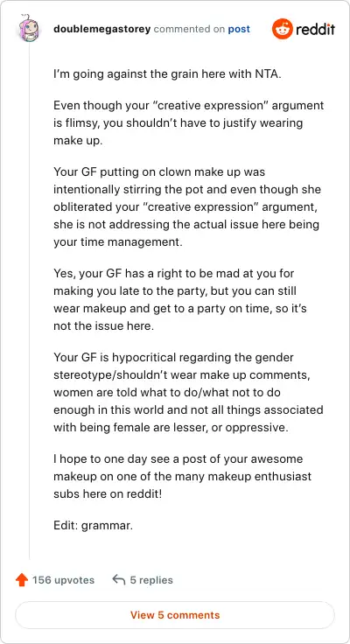Screen dimensions: 350x644
Task: Open the "5 replies" link
Action: [151, 580]
